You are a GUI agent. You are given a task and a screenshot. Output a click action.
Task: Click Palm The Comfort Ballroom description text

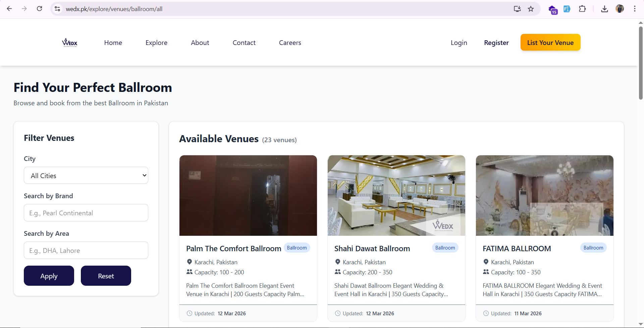point(245,290)
